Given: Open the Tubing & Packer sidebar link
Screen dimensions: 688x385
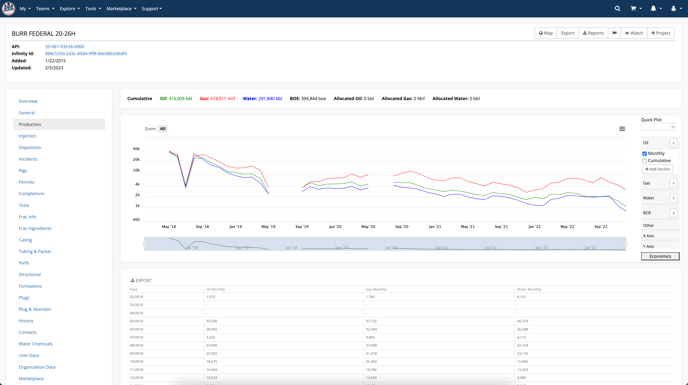Looking at the screenshot, I should [35, 252].
